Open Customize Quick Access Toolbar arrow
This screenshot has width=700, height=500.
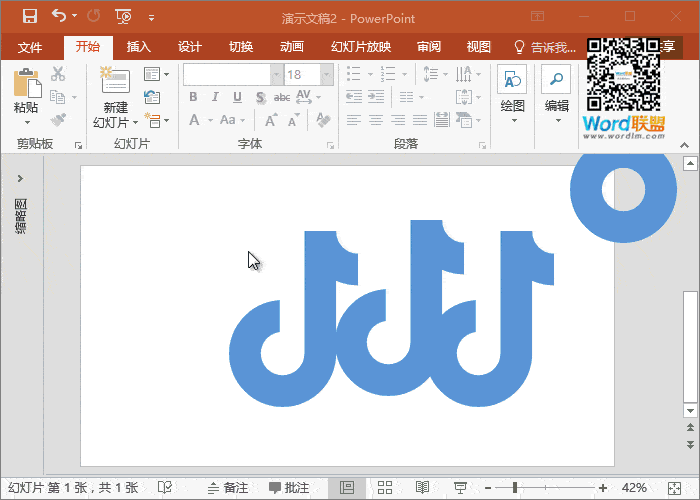(151, 18)
